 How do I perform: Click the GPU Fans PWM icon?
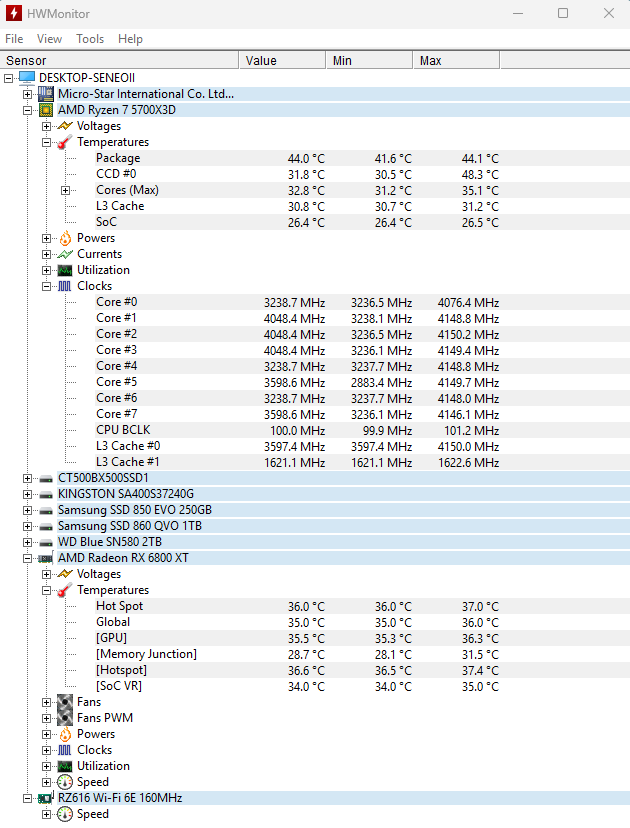tap(65, 718)
